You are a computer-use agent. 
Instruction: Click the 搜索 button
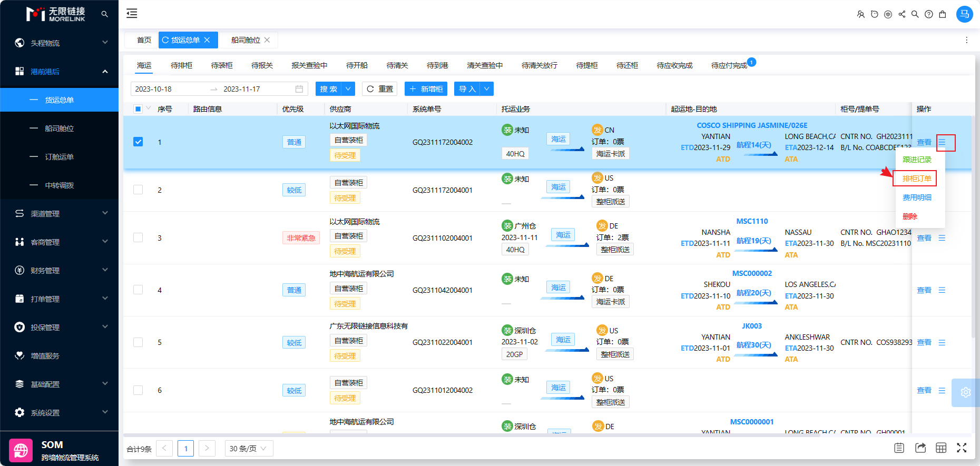click(329, 89)
